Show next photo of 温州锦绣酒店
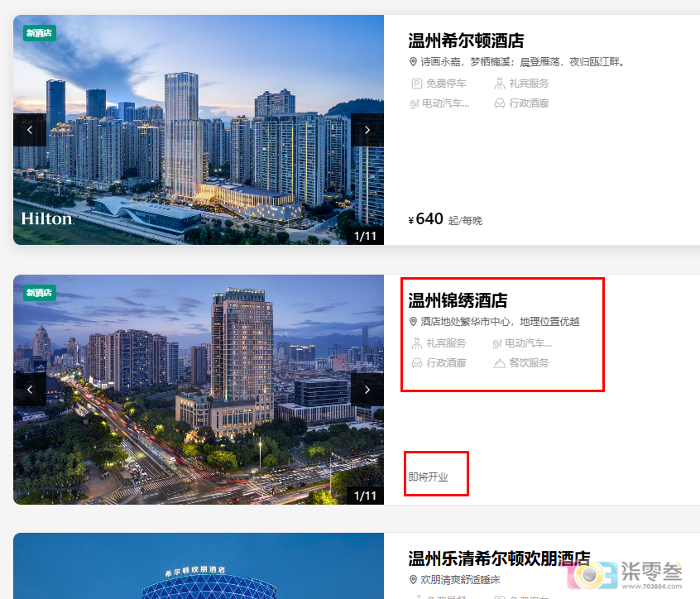The image size is (700, 599). pyautogui.click(x=367, y=390)
